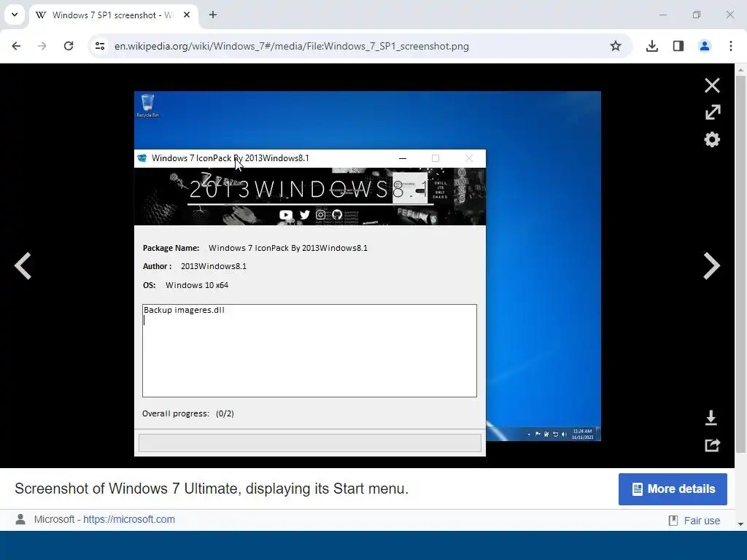
Task: Reload the current Wikipedia page
Action: (69, 46)
